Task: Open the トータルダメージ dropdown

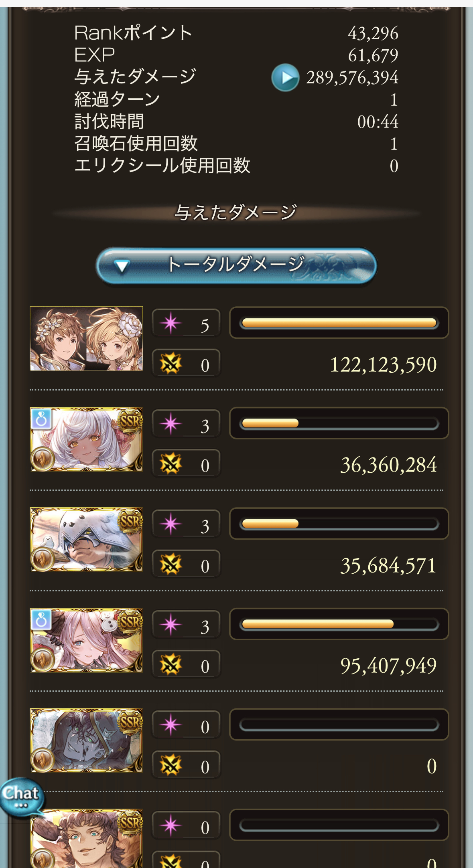Action: click(x=236, y=265)
